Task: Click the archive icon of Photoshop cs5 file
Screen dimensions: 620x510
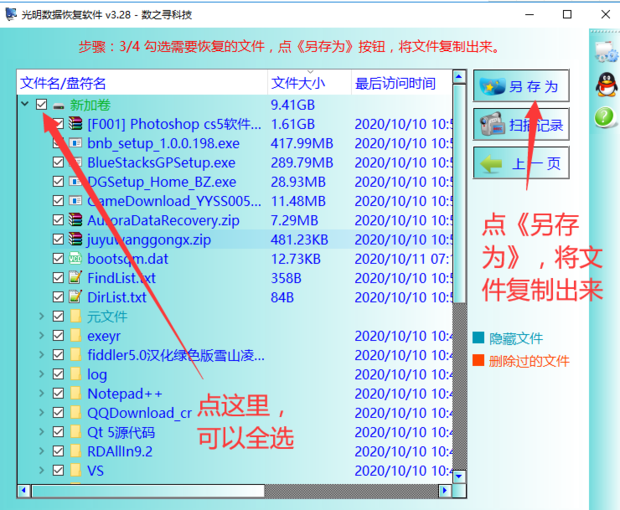Action: click(x=75, y=124)
